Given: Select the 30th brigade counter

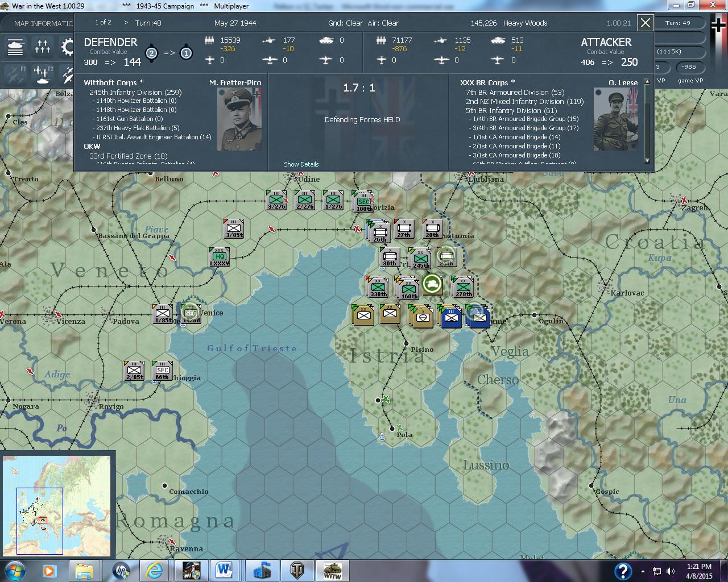Looking at the screenshot, I should pos(390,257).
